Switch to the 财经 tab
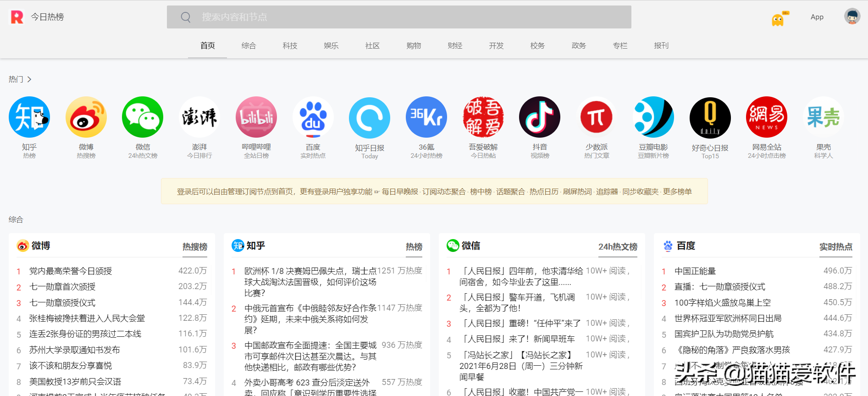This screenshot has height=396, width=868. click(455, 45)
